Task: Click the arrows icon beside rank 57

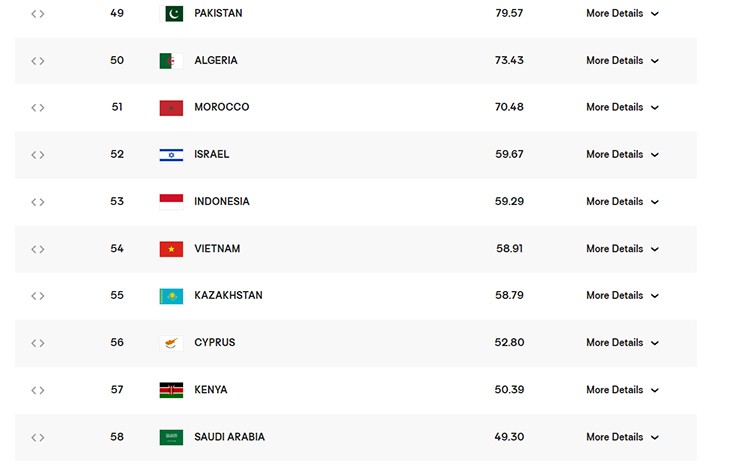Action: click(38, 390)
